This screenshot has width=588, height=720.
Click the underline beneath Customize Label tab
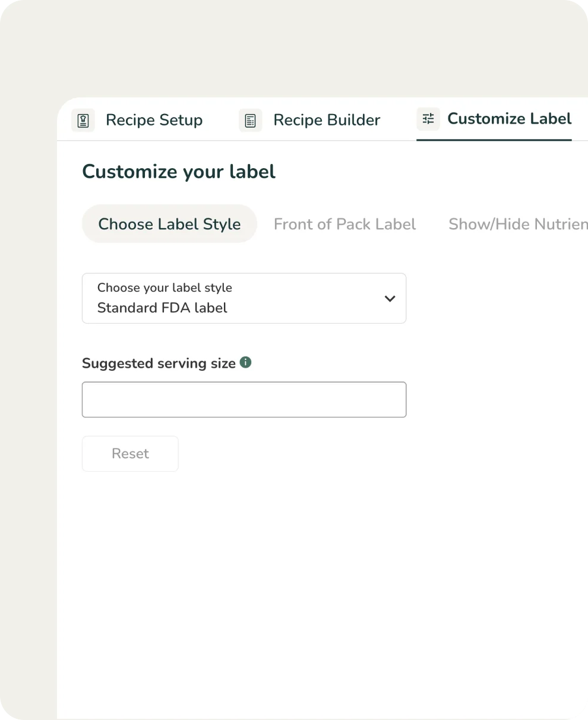pyautogui.click(x=494, y=140)
